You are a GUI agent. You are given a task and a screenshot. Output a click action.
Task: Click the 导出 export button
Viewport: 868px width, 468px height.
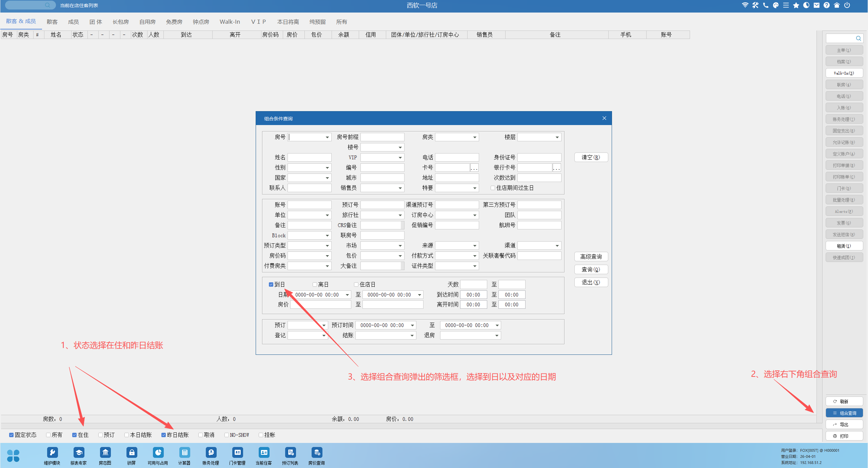pos(844,424)
